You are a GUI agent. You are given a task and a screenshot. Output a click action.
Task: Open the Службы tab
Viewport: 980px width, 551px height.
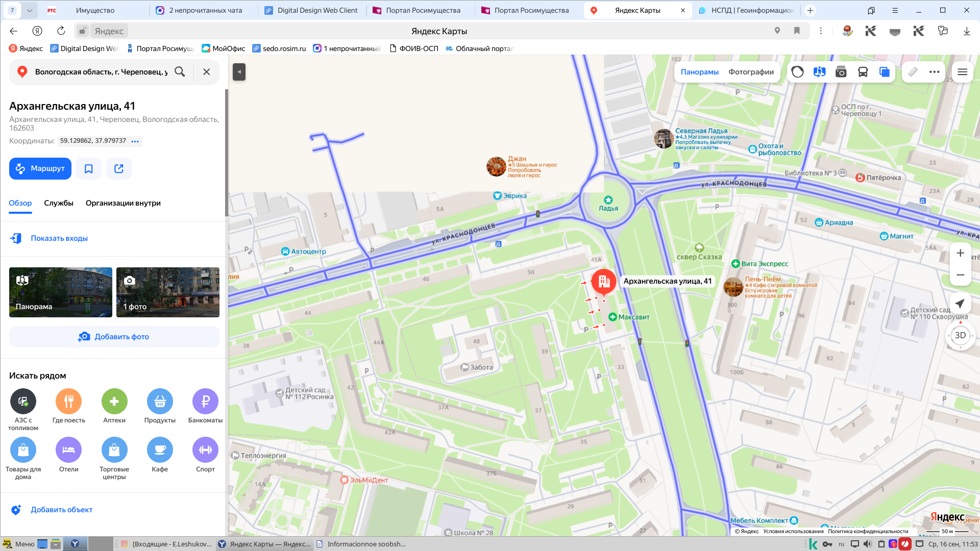pyautogui.click(x=59, y=203)
